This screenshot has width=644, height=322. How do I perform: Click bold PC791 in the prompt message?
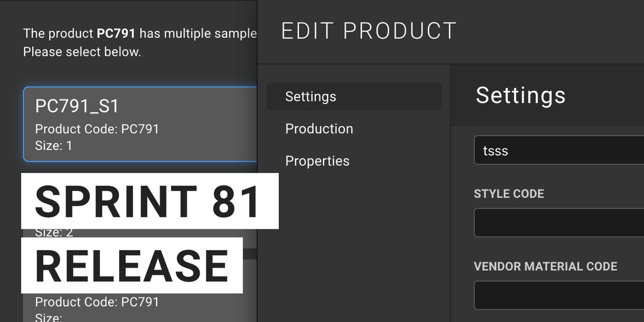(x=116, y=34)
